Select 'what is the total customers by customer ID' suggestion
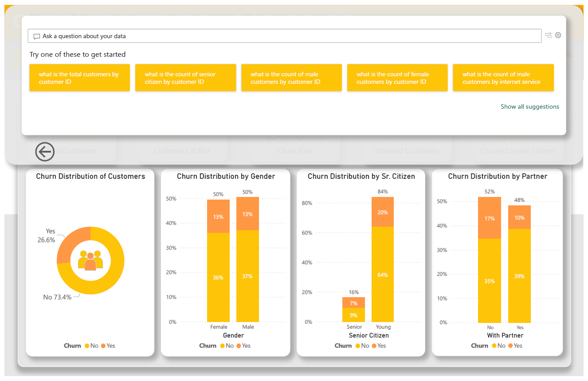 (80, 78)
